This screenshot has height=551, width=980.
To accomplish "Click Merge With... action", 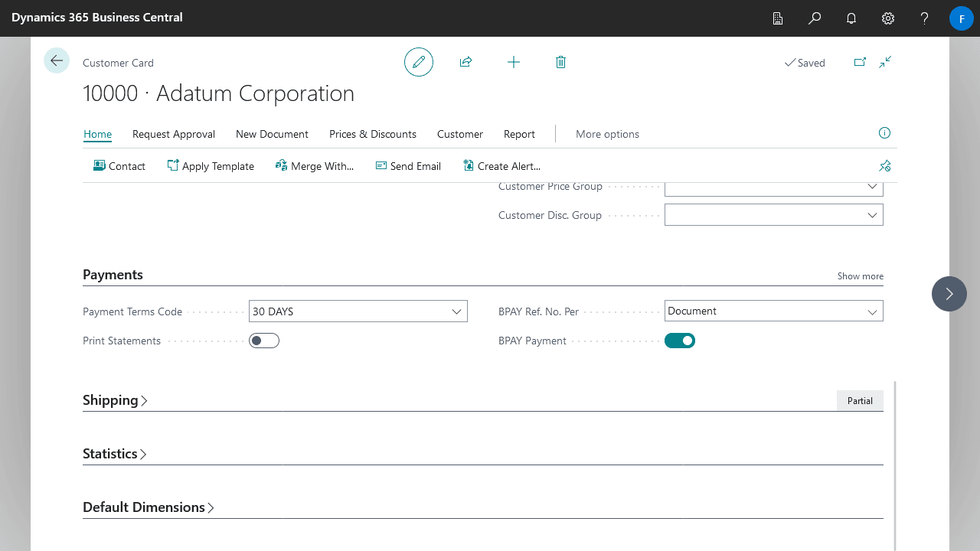I will coord(315,166).
